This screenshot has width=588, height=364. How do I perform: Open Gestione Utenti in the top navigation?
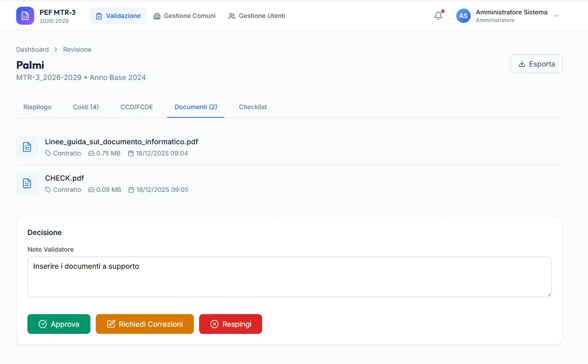[257, 16]
